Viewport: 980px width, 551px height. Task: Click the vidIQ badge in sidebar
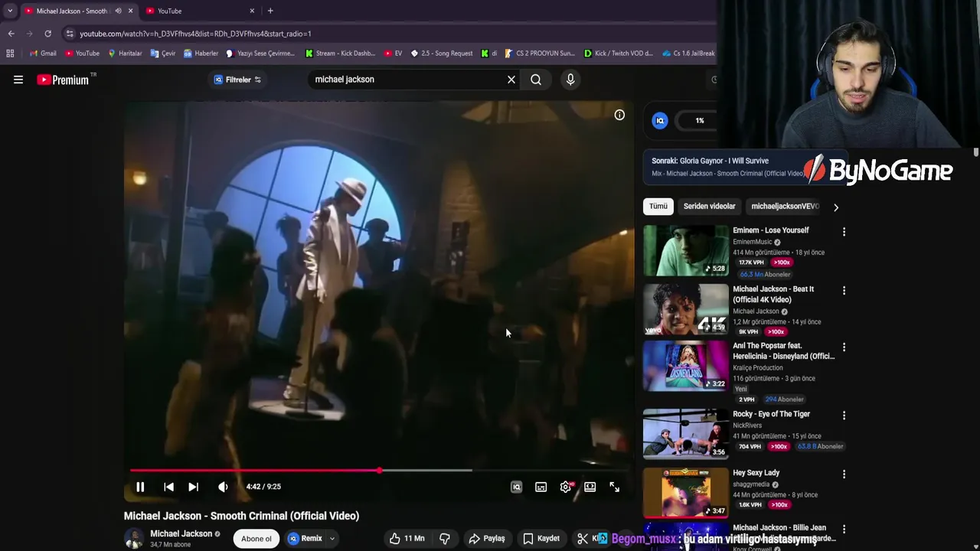660,120
